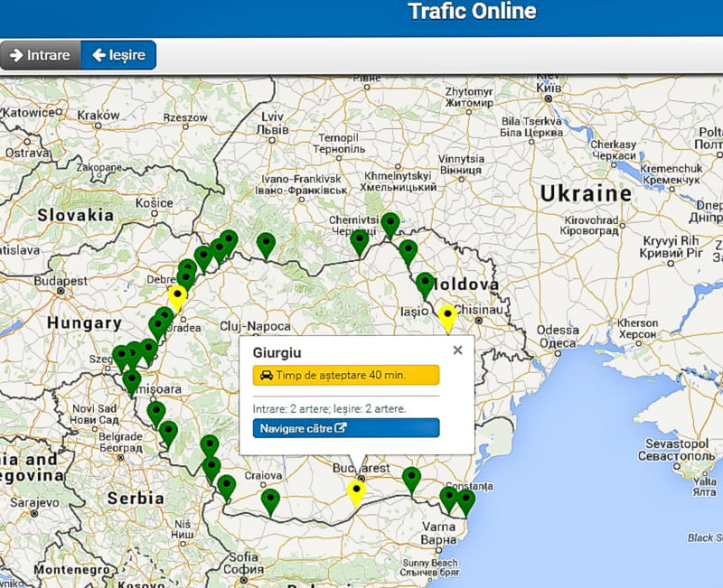
Task: Select the green marker at Timisoara label
Action: click(131, 384)
